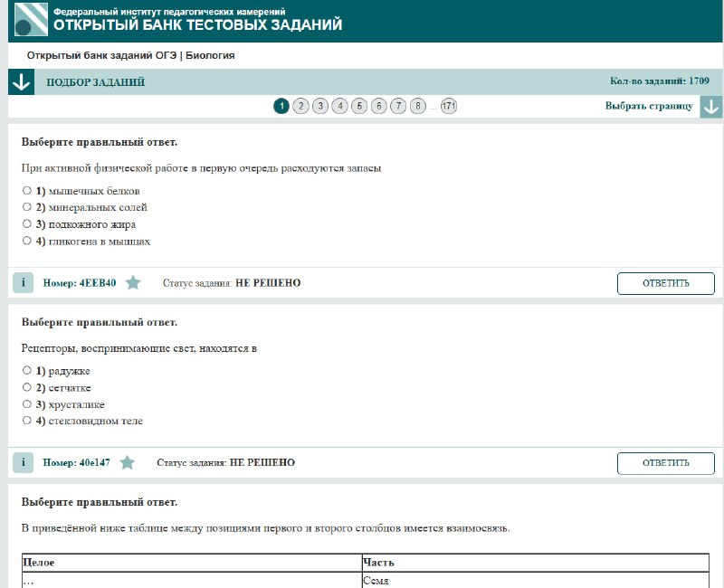The height and width of the screenshot is (588, 724).
Task: Click the Выбрать страницу label
Action: (x=649, y=107)
